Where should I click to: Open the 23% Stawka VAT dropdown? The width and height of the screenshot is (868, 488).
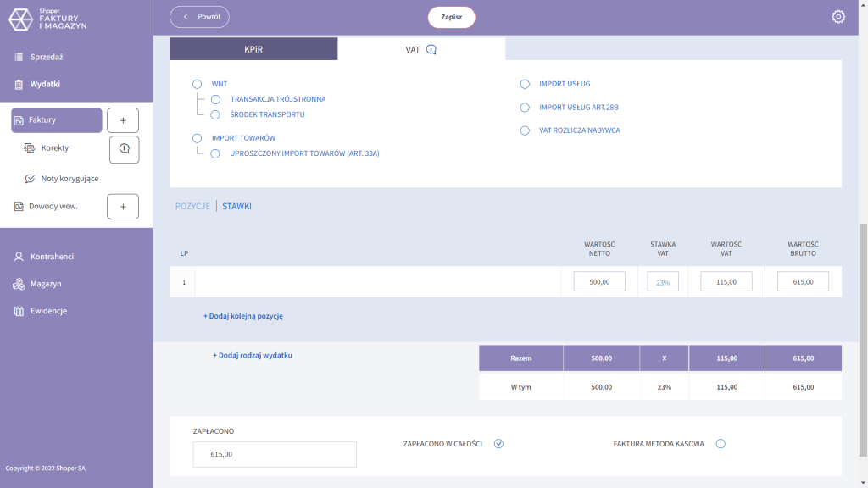663,282
